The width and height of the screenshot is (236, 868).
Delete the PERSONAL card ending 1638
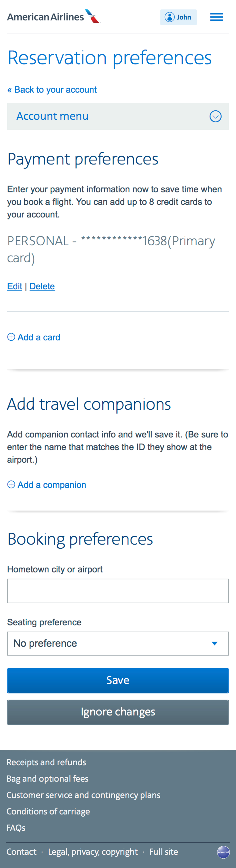pyautogui.click(x=42, y=286)
